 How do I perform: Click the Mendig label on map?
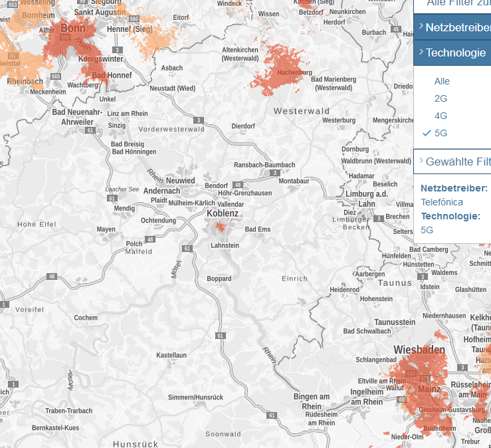[x=124, y=208]
